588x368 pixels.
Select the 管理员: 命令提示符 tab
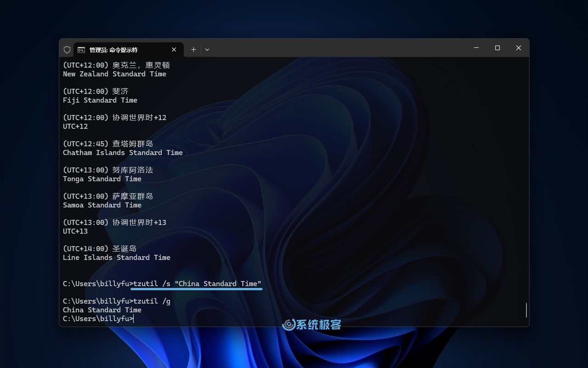[119, 50]
